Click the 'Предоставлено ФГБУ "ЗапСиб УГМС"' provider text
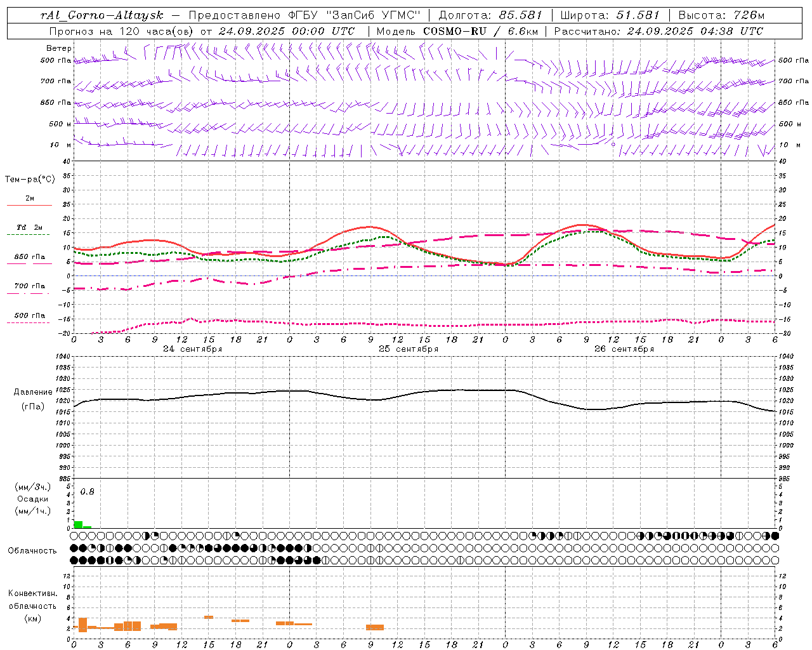 click(x=304, y=15)
